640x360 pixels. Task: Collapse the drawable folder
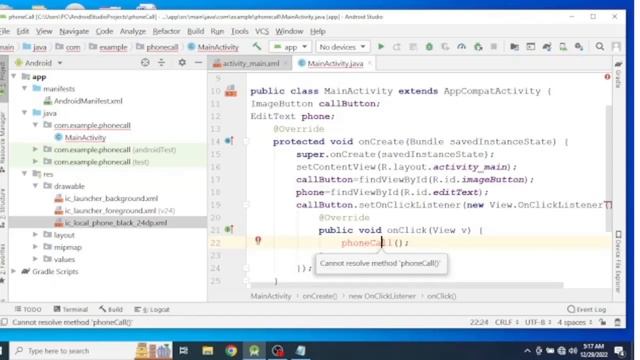[36, 186]
